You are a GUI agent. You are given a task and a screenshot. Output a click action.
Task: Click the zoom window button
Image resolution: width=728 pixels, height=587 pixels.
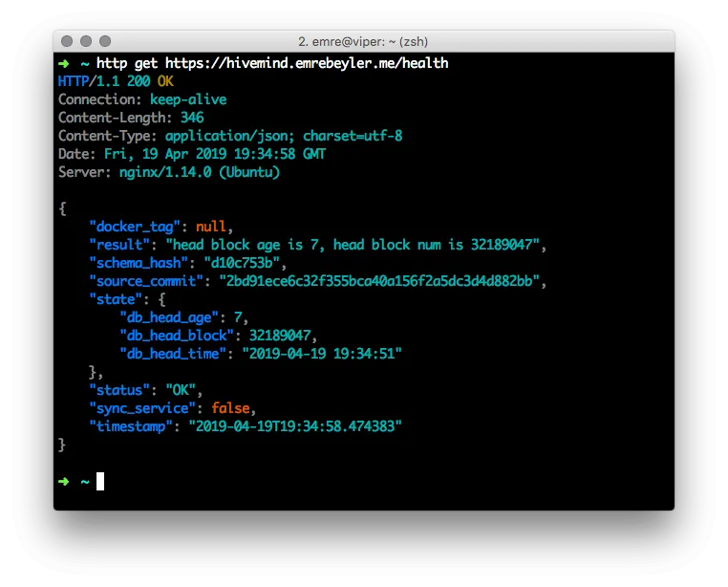pyautogui.click(x=105, y=41)
